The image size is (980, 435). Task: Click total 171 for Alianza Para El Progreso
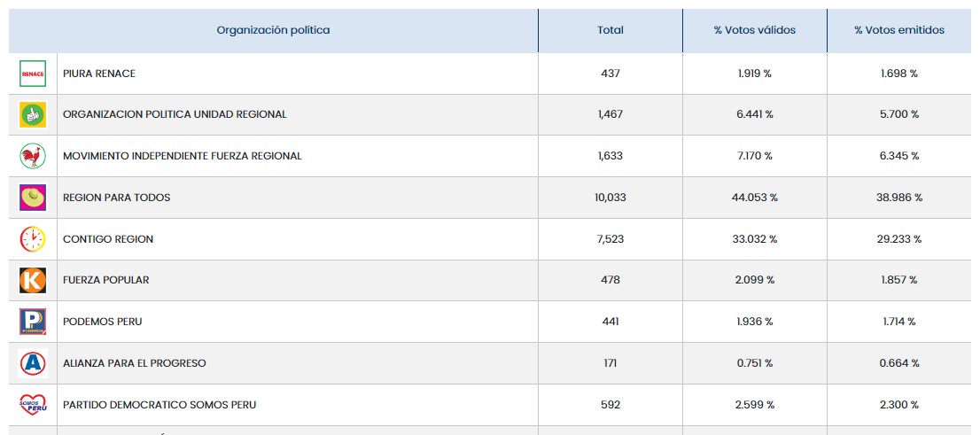click(x=610, y=363)
